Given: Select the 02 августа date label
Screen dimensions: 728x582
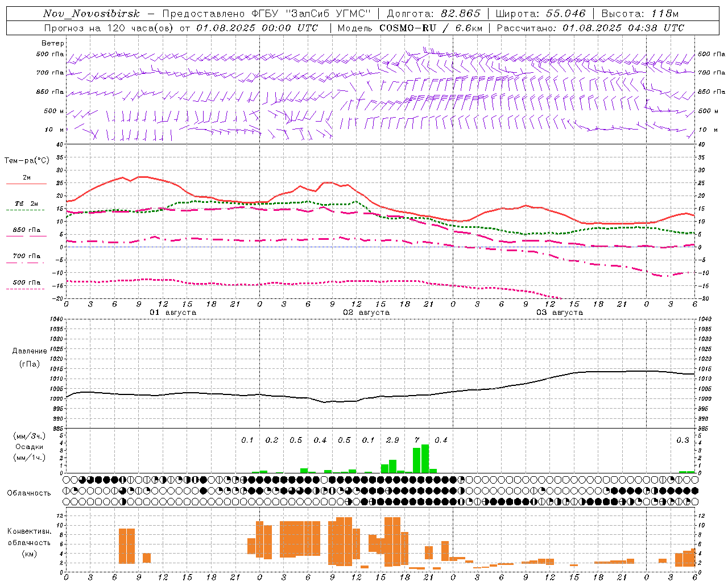Looking at the screenshot, I should click(366, 313).
